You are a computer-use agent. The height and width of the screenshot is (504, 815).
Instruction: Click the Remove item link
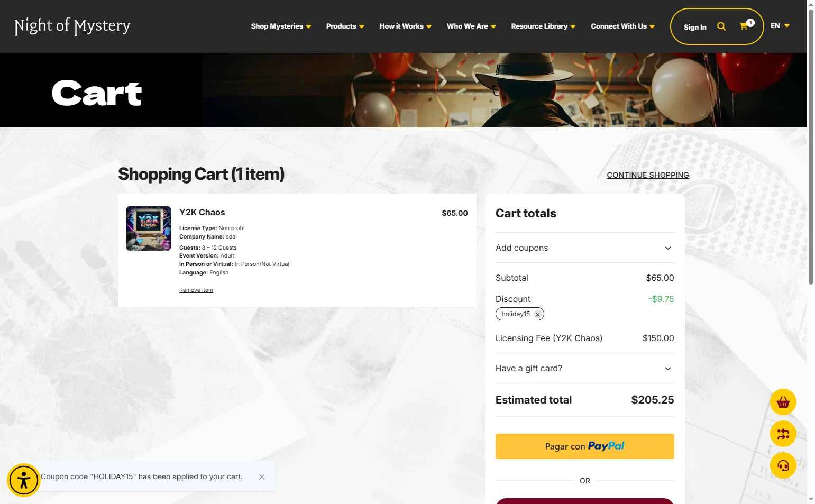pos(196,290)
